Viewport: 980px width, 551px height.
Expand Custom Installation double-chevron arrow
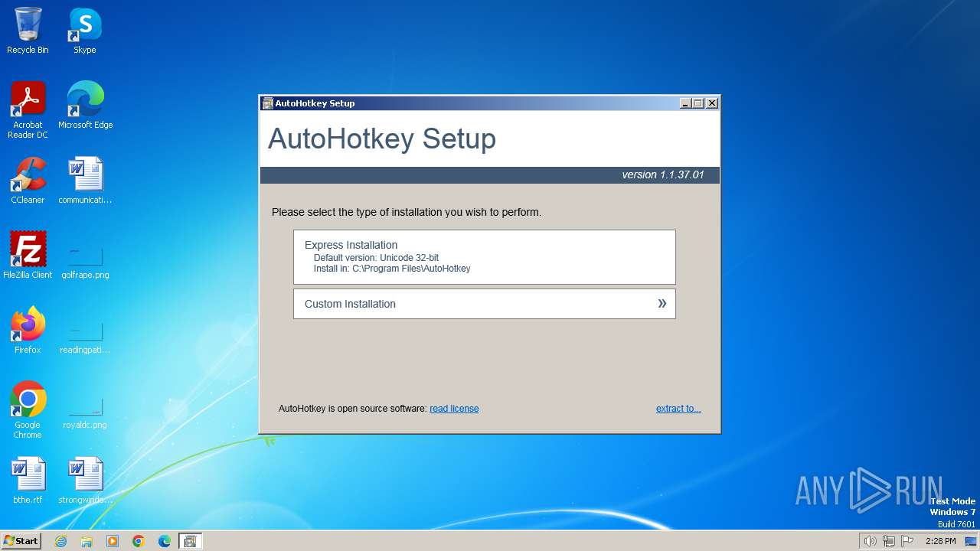point(662,304)
